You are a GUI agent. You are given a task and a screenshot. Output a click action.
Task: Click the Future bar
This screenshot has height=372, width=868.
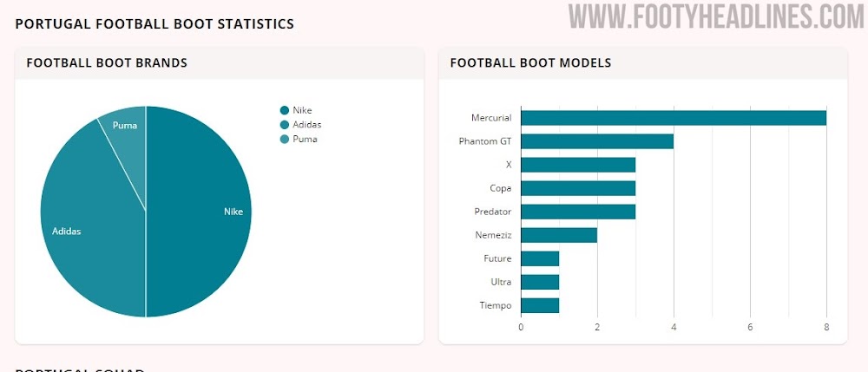[540, 258]
